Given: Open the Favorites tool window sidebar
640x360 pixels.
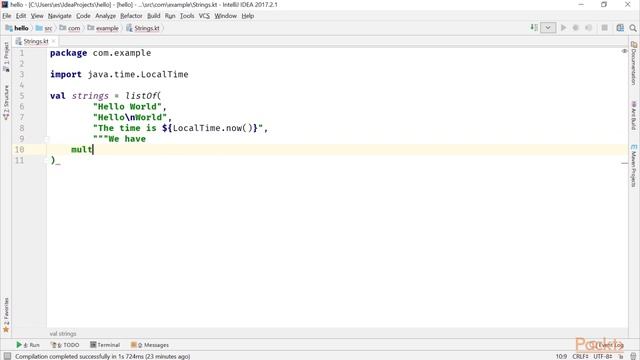Looking at the screenshot, I should pos(6,315).
